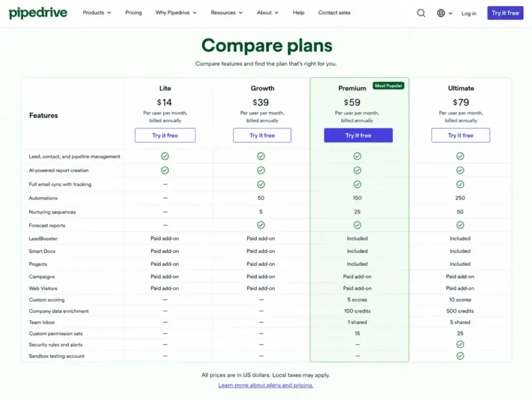Click Growth checkmark for Lead, contact, pipeline management
Viewport: 532px width, 399px height.
pos(261,156)
